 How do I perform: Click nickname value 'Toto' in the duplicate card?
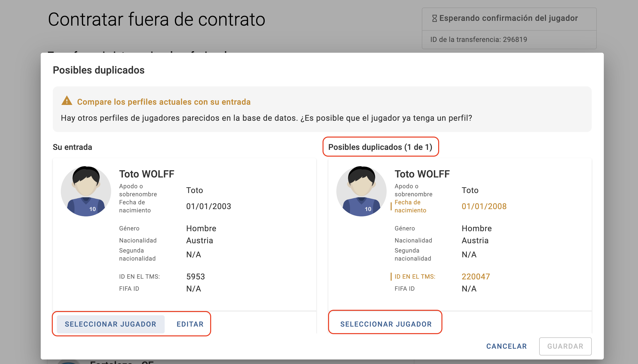click(x=470, y=190)
